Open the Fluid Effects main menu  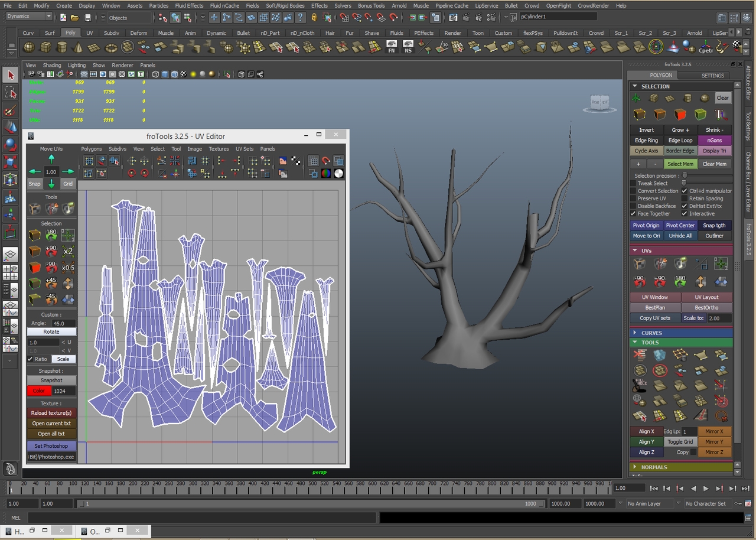click(x=189, y=5)
